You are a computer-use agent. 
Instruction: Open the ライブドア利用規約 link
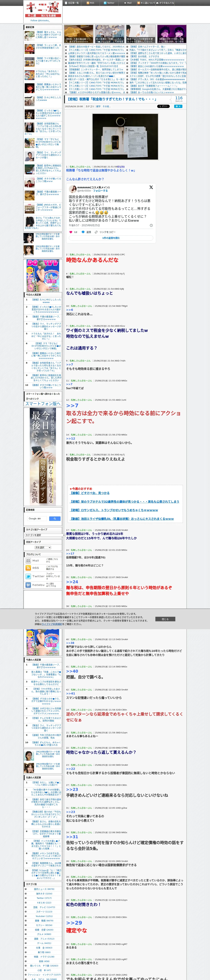tap(52, 624)
